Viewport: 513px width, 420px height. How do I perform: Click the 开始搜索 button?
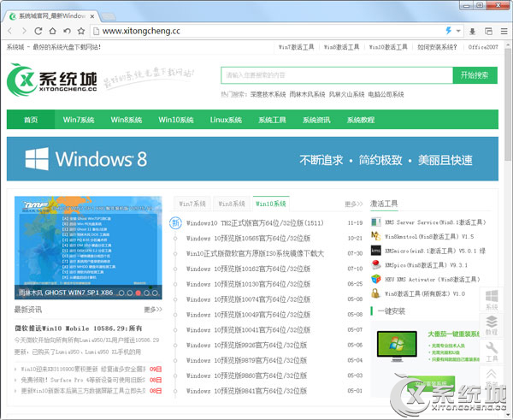(475, 75)
